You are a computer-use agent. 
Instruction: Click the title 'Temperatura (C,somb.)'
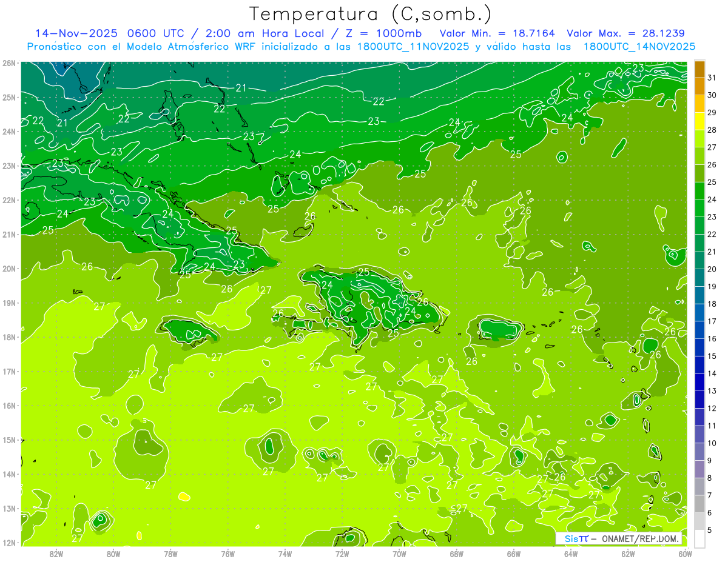(x=371, y=15)
